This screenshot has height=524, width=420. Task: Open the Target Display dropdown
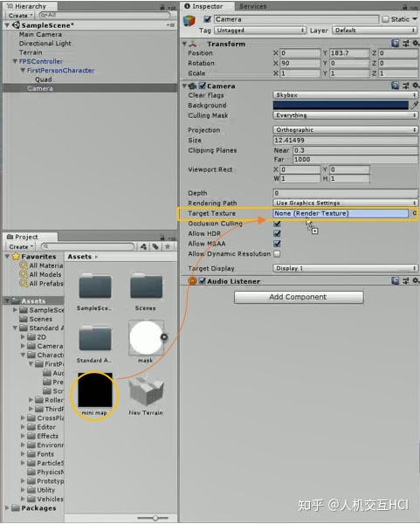click(x=346, y=268)
